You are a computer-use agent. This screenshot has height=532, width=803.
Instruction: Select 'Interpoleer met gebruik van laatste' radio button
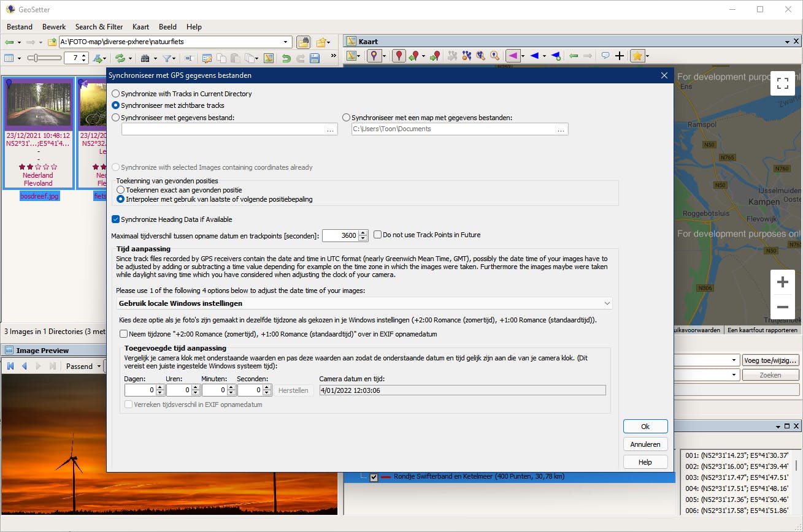[121, 199]
